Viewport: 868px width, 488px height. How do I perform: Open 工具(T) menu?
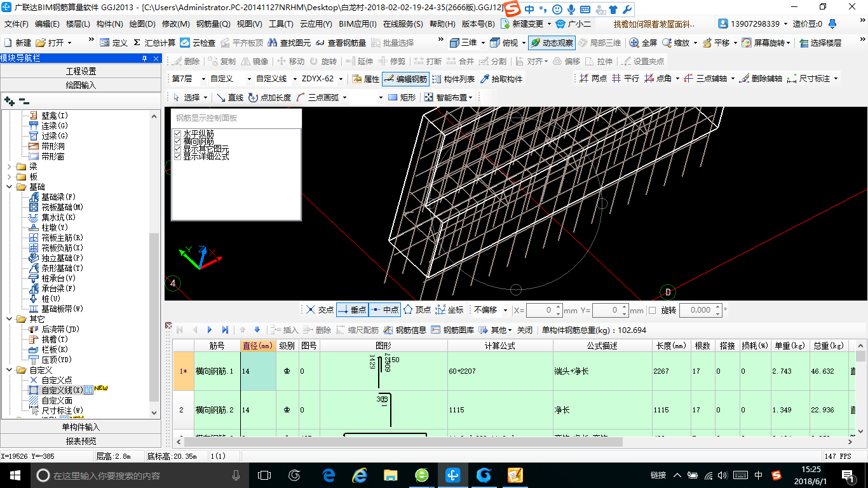[x=281, y=24]
